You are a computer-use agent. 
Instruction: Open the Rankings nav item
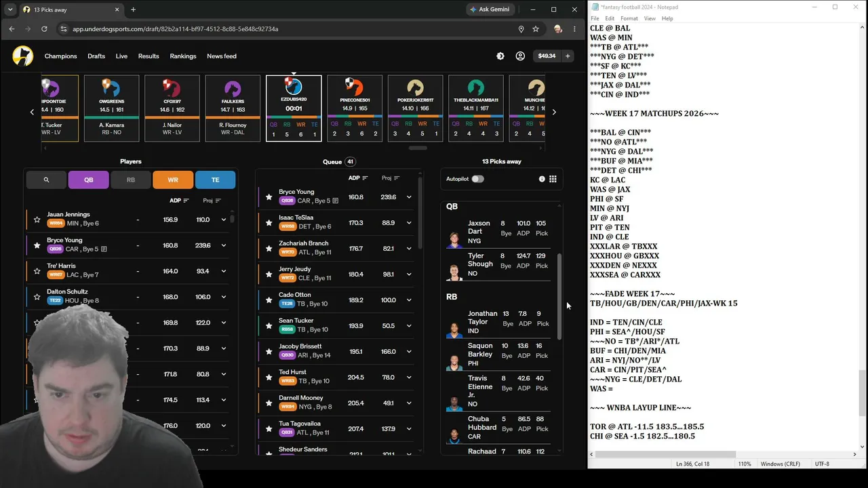tap(183, 56)
